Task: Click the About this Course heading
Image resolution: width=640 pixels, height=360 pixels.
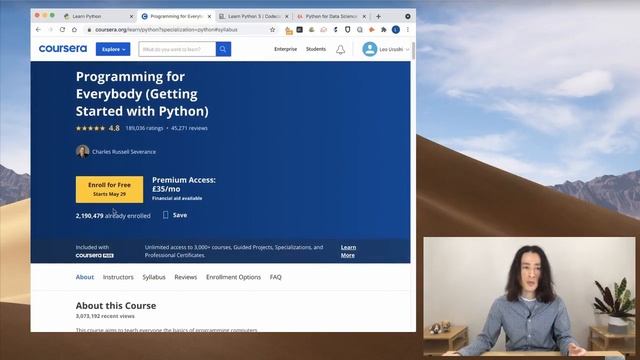Action: [116, 305]
